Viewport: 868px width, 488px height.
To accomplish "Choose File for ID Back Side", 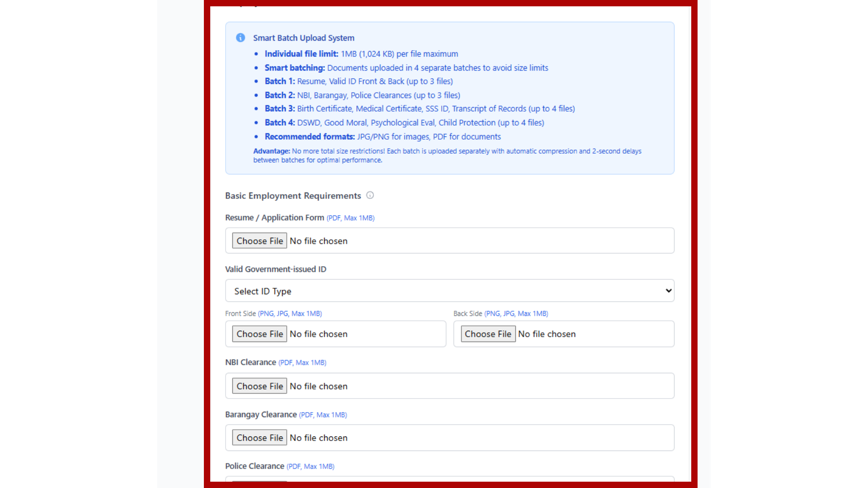I will [x=488, y=334].
